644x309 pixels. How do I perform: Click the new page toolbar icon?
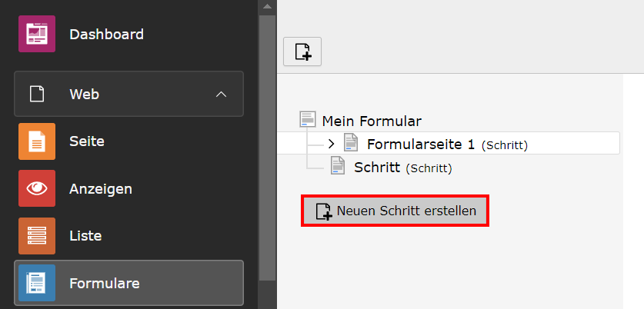pos(302,51)
